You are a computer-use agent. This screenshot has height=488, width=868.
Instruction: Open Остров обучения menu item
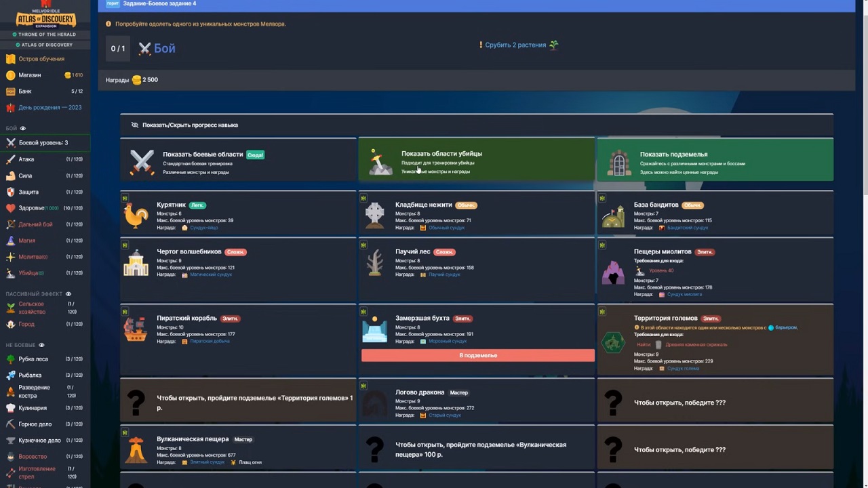pyautogui.click(x=41, y=59)
